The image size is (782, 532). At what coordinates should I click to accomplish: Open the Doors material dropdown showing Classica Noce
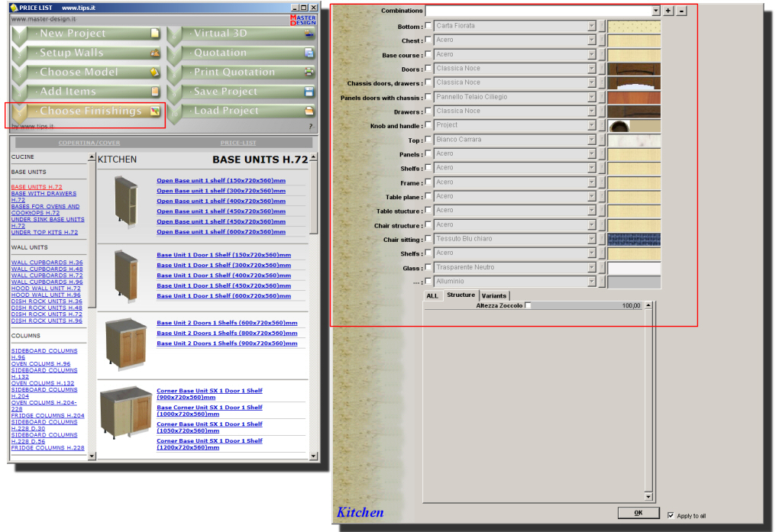coord(593,67)
